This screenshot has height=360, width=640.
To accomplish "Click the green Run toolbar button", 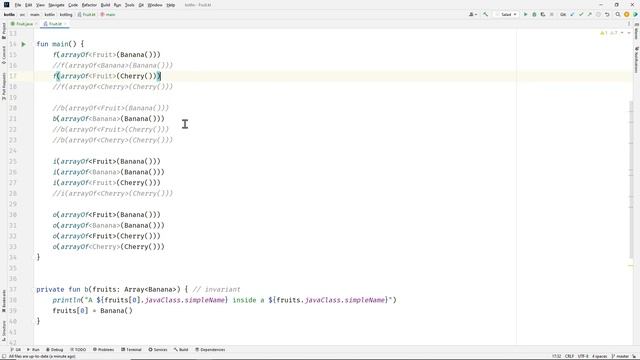I will (526, 15).
